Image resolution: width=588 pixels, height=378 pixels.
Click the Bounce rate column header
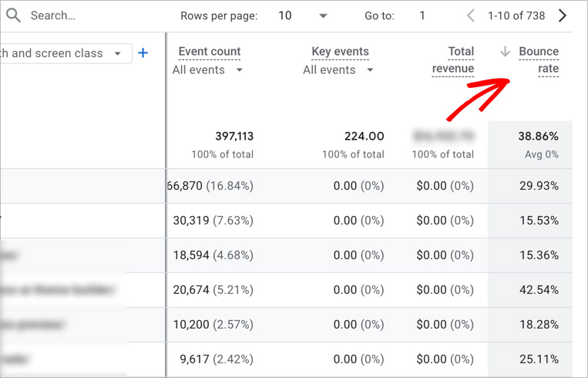click(539, 60)
